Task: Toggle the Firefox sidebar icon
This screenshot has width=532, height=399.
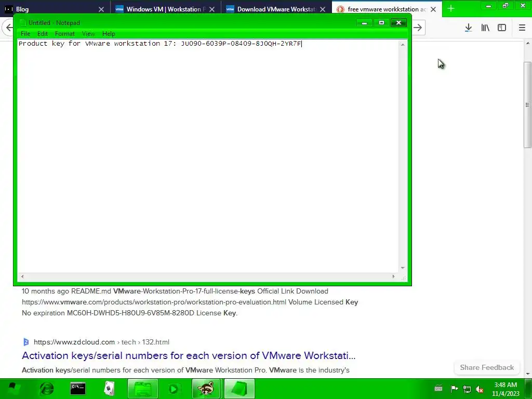Action: (x=502, y=28)
